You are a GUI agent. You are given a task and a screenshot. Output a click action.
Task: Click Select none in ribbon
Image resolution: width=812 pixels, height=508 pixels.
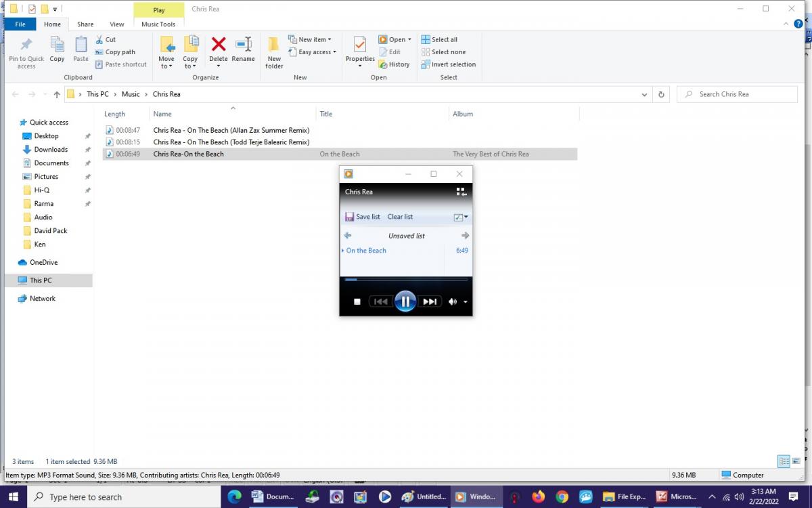coord(443,52)
